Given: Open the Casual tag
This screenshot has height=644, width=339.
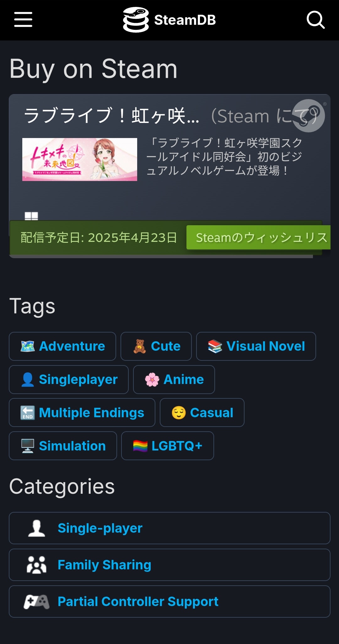Looking at the screenshot, I should click(202, 412).
